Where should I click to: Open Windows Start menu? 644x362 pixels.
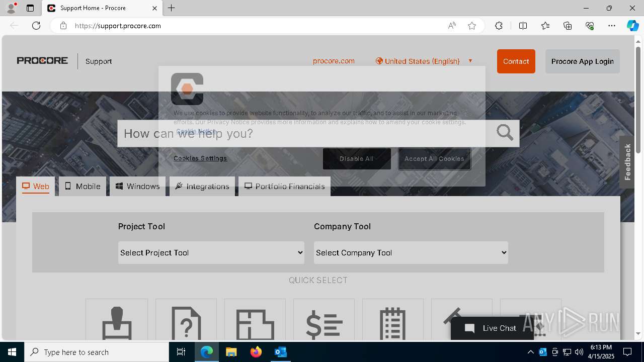pyautogui.click(x=12, y=352)
